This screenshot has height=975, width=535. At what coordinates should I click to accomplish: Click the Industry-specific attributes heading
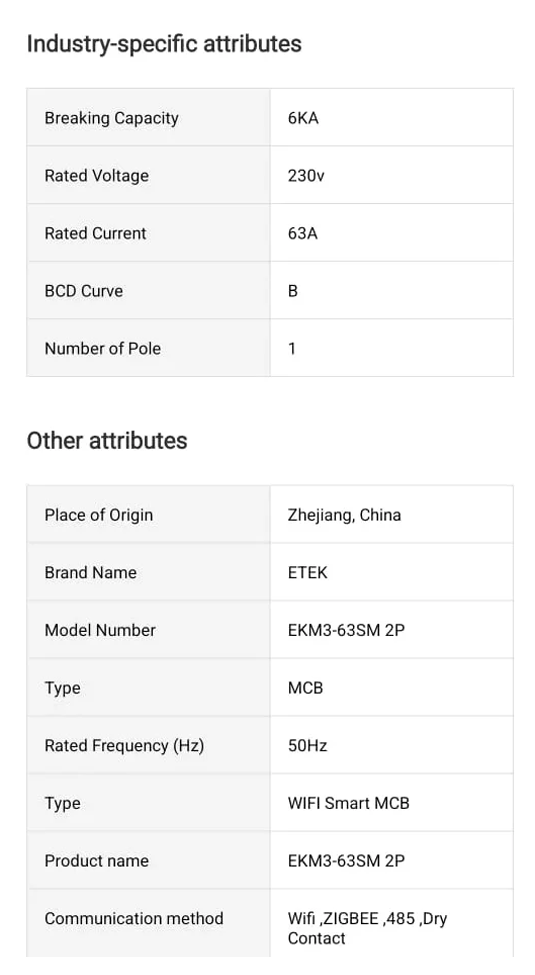164,44
